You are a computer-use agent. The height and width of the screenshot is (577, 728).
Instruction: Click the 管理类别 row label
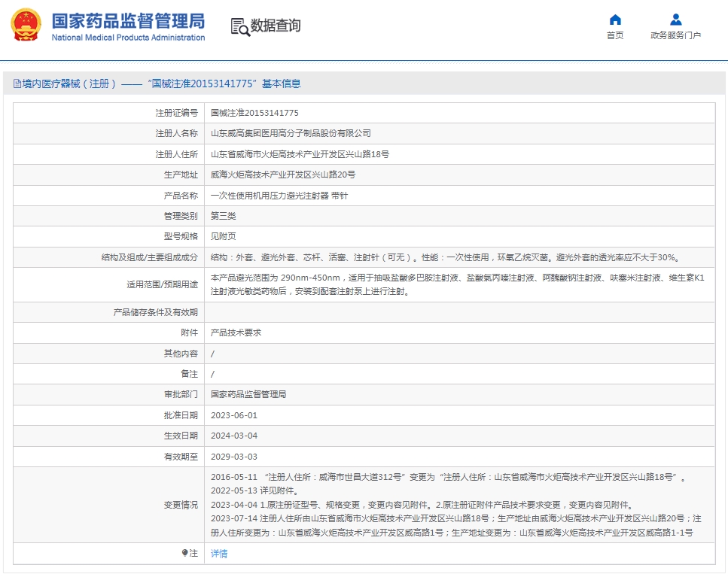pos(181,216)
